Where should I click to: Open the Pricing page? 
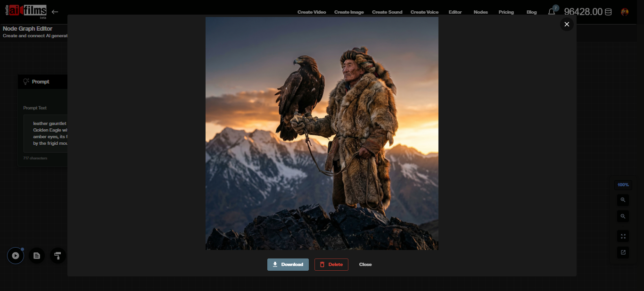click(x=506, y=12)
